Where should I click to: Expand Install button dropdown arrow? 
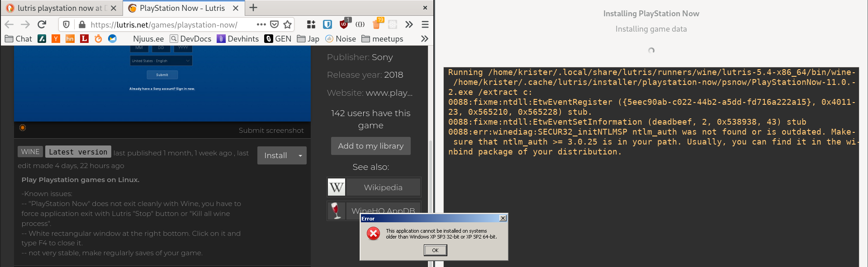(x=300, y=155)
